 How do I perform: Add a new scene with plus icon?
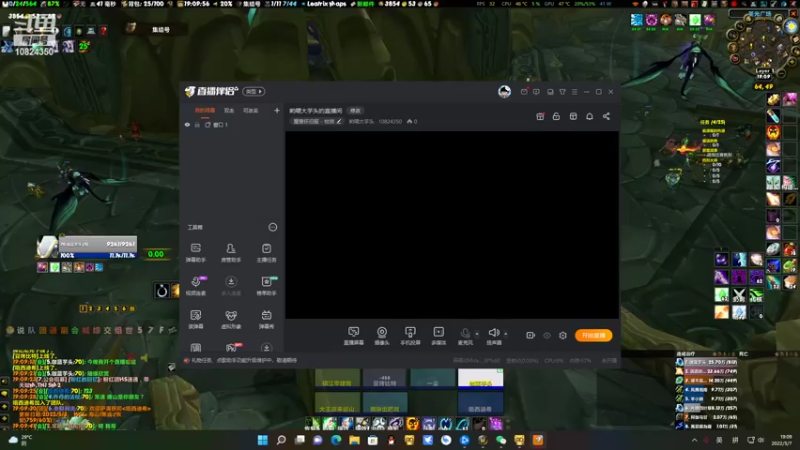tap(277, 110)
